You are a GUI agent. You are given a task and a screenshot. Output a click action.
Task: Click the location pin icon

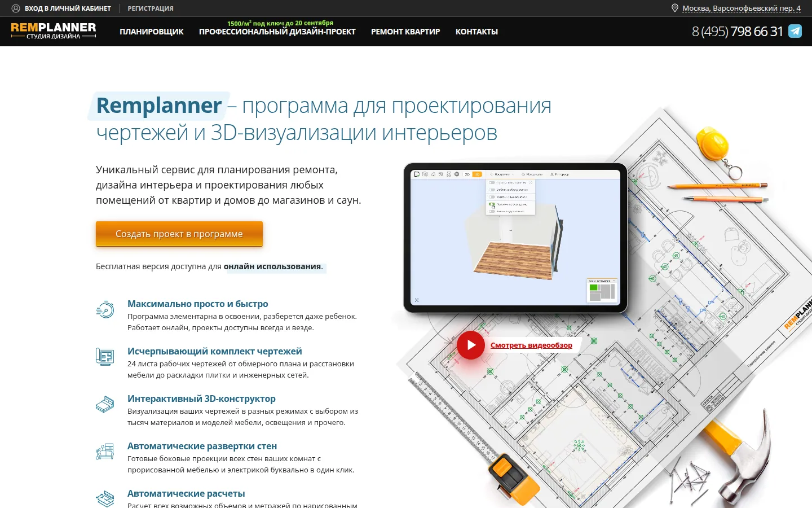(674, 8)
